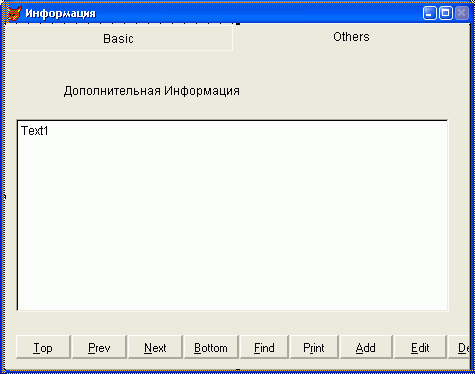Click the Prev button
Viewport: 475px width, 374px height.
(x=99, y=347)
